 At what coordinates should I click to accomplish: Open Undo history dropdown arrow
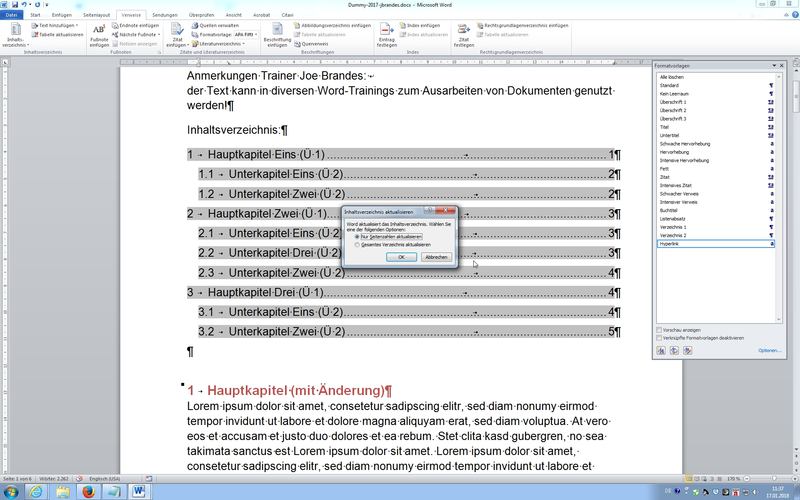pos(30,5)
